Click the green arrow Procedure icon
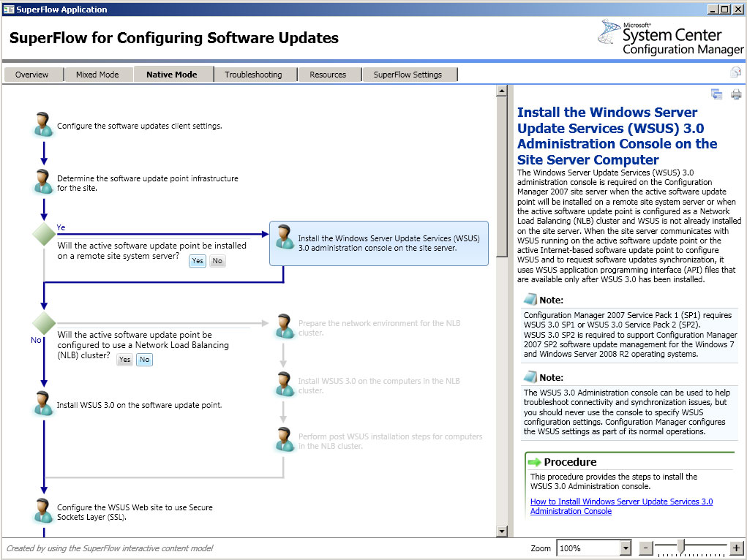The height and width of the screenshot is (560, 747). click(x=535, y=462)
